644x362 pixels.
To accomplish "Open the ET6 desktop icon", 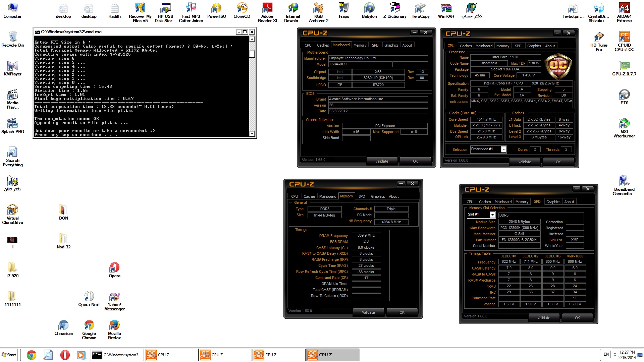I will [x=624, y=97].
